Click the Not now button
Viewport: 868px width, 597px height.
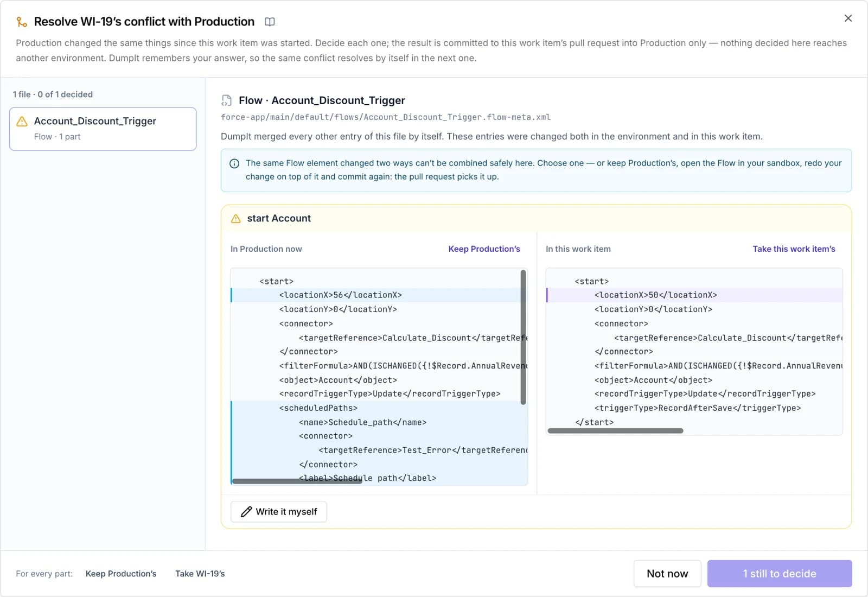667,574
